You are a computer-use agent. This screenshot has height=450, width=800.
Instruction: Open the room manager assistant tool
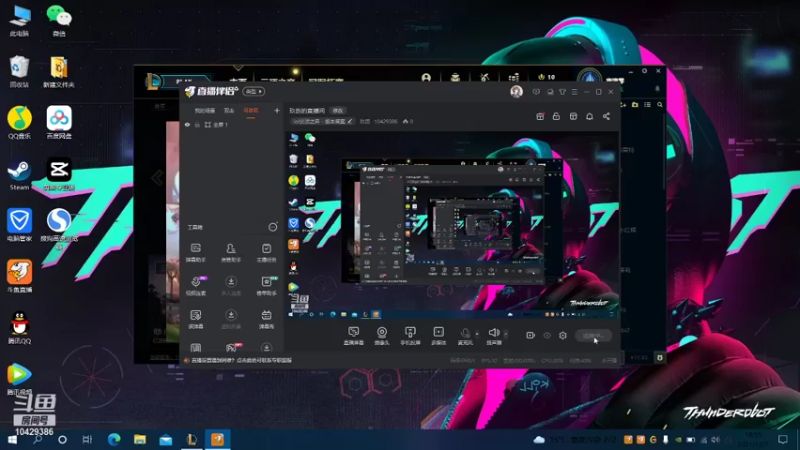coord(231,253)
